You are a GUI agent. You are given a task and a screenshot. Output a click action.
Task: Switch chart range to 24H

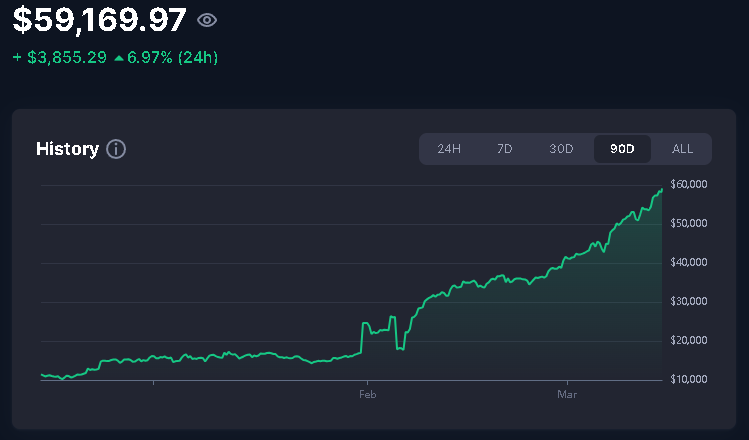[449, 149]
